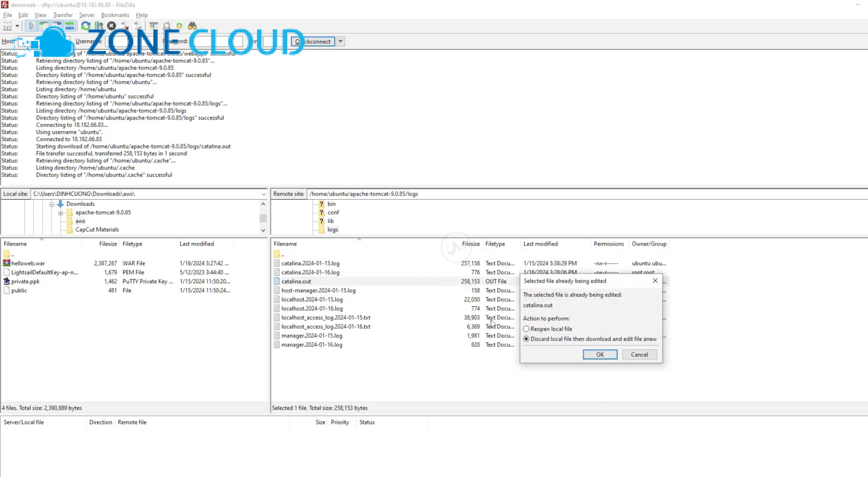The image size is (868, 477).
Task: Click the Remote site path field
Action: tap(587, 194)
